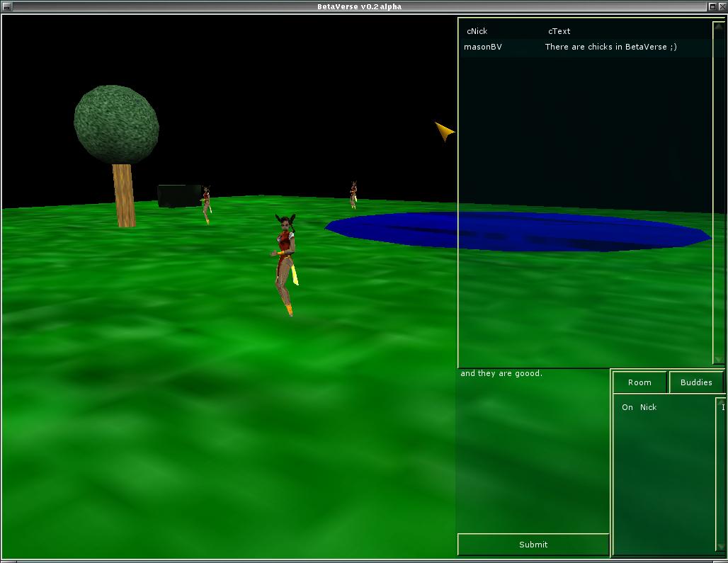The image size is (728, 563).
Task: Maximize the BetaVerse window
Action: [712, 6]
